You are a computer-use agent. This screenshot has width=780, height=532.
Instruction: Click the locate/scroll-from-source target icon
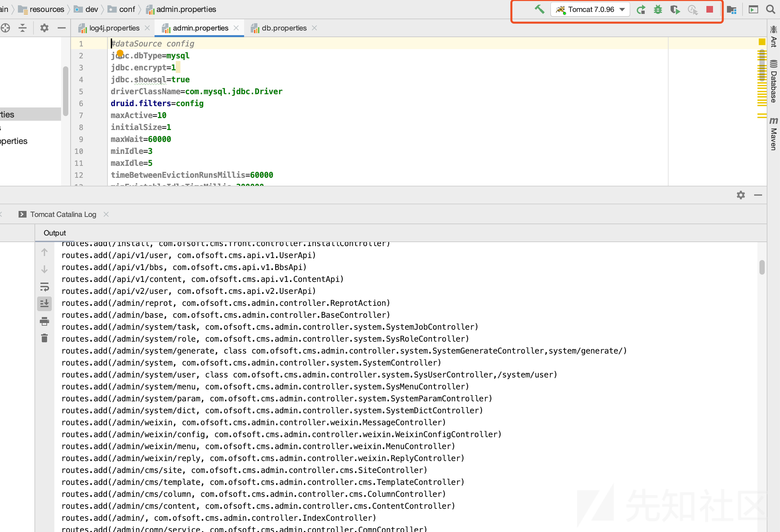[5, 28]
